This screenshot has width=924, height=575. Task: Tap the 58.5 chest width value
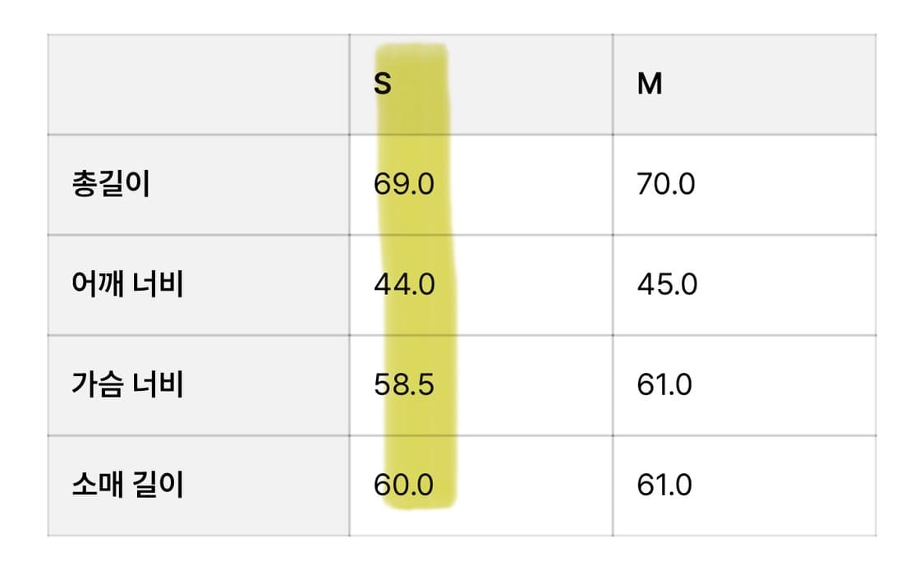[x=403, y=385]
